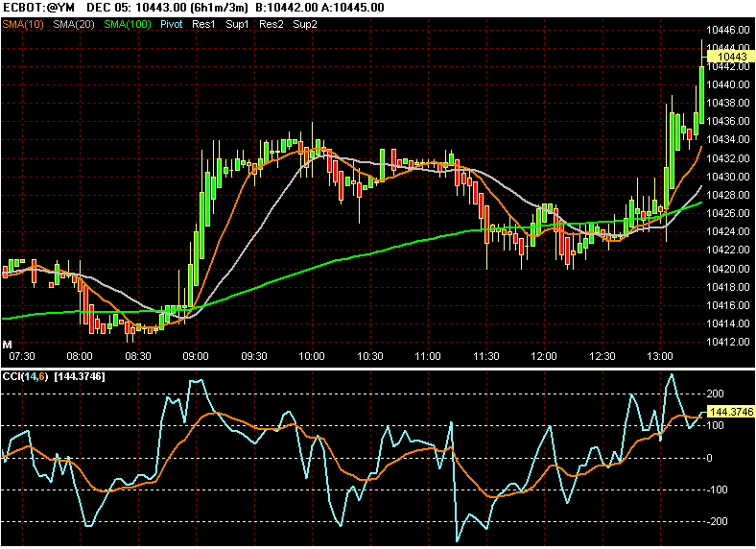
Task: Click the [144.3746] CCI reading in header
Action: tap(80, 376)
